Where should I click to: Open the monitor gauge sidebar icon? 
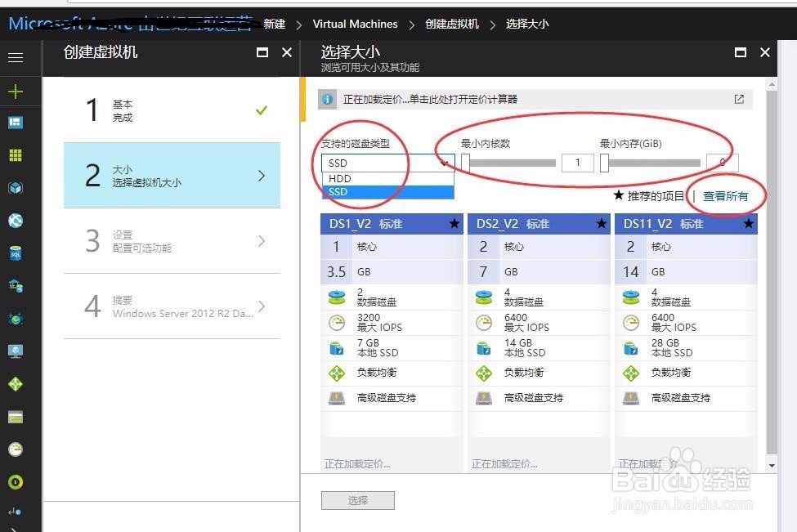click(16, 449)
